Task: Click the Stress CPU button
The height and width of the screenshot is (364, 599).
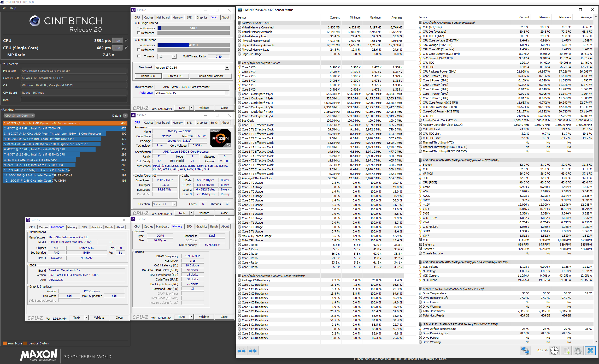Action: (175, 76)
